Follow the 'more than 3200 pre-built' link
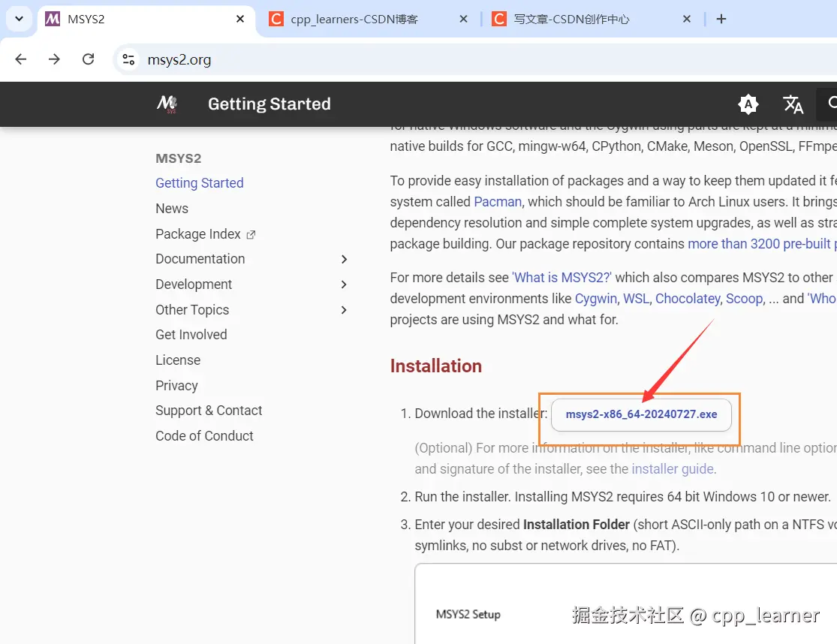The width and height of the screenshot is (837, 644). tap(762, 244)
